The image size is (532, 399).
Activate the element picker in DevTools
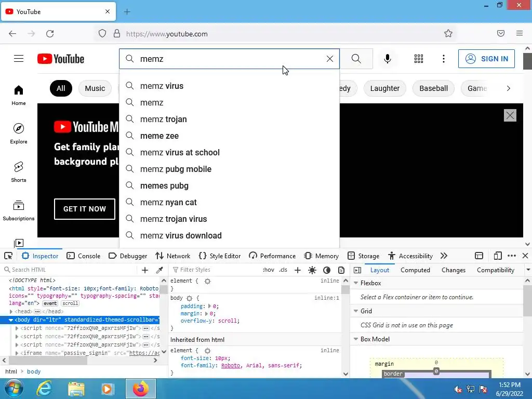click(8, 256)
